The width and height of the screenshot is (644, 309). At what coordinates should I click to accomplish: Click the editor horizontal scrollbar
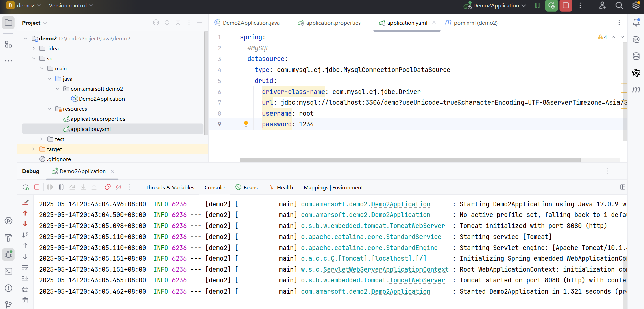[x=410, y=160]
